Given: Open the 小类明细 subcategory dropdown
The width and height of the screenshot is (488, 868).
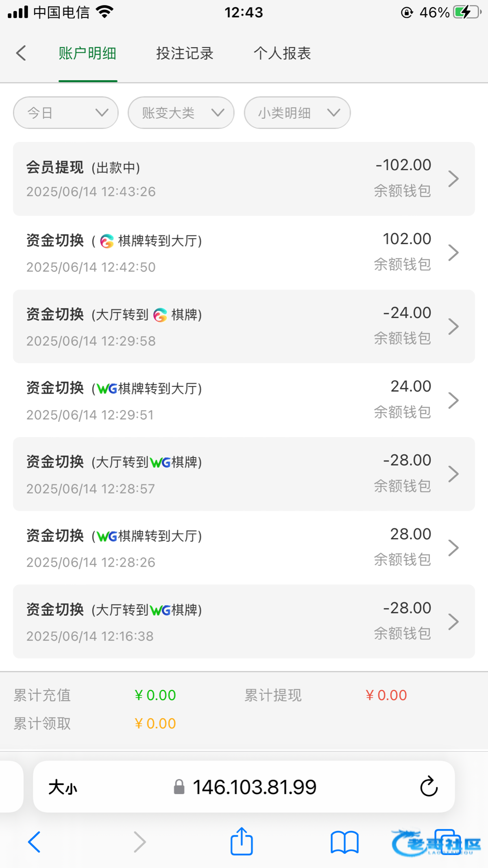Looking at the screenshot, I should pyautogui.click(x=297, y=113).
